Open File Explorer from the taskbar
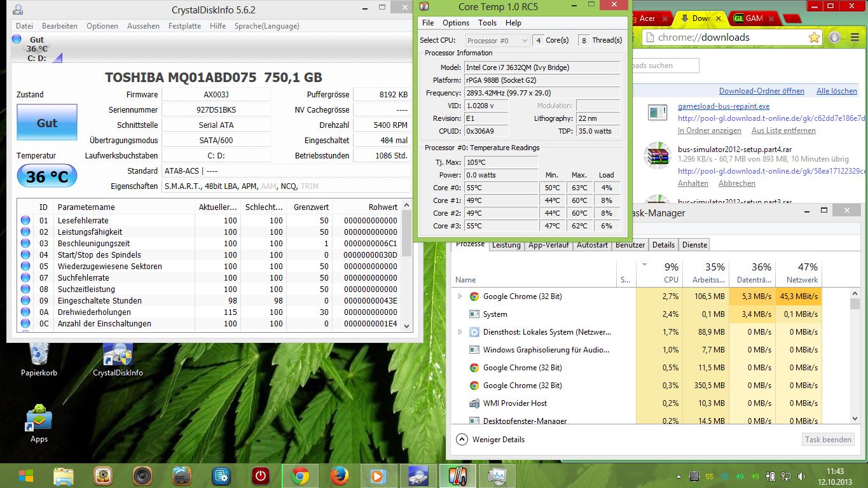The image size is (868, 488). tap(64, 476)
